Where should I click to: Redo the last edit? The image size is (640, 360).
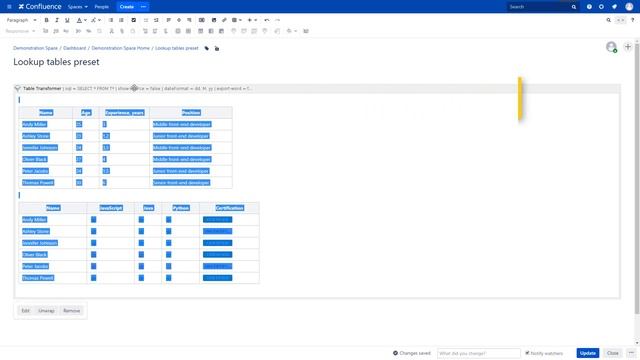pyautogui.click(x=278, y=20)
